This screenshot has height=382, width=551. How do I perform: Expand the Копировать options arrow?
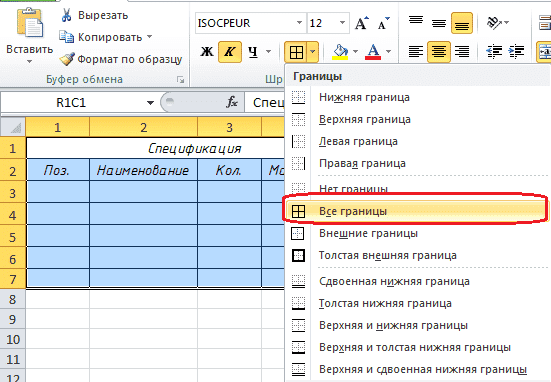[149, 37]
